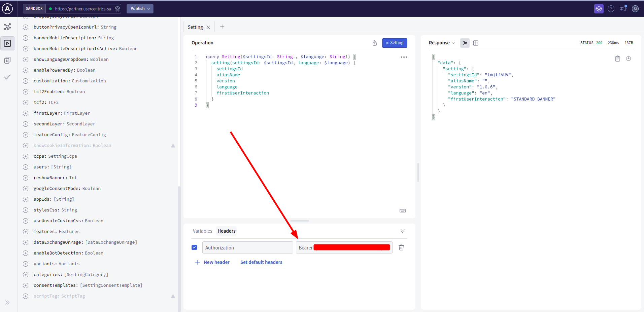The width and height of the screenshot is (644, 312).
Task: Open the changelog sidebar icon
Action: pos(7,60)
